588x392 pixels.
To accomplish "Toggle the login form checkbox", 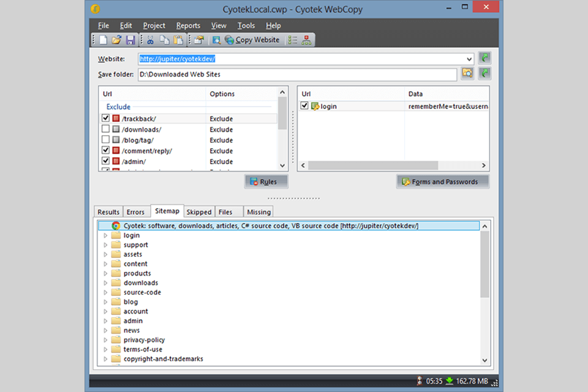I will (x=304, y=106).
